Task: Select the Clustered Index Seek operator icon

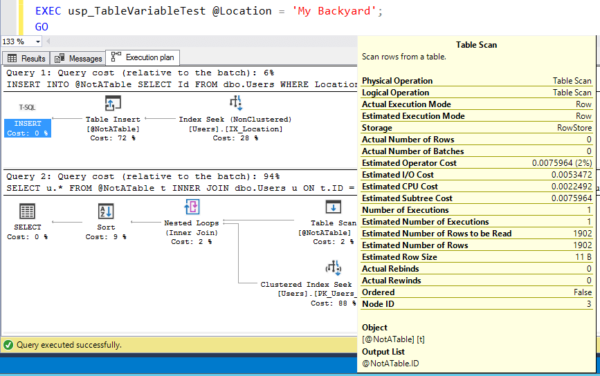Action: point(333,268)
